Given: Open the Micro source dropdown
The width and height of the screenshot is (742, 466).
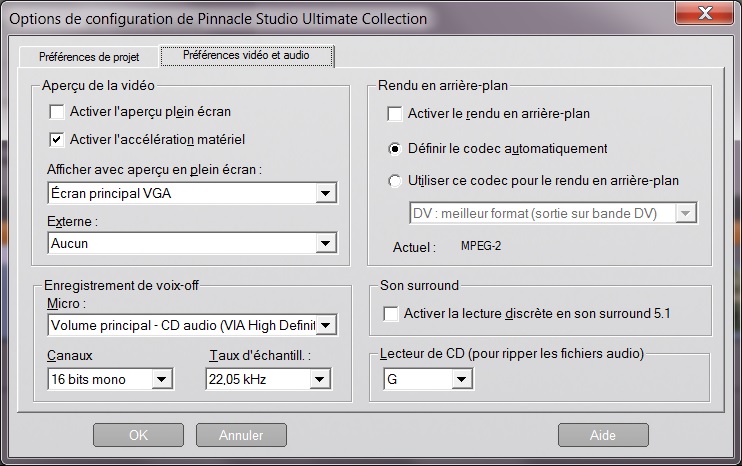Looking at the screenshot, I should [x=192, y=325].
